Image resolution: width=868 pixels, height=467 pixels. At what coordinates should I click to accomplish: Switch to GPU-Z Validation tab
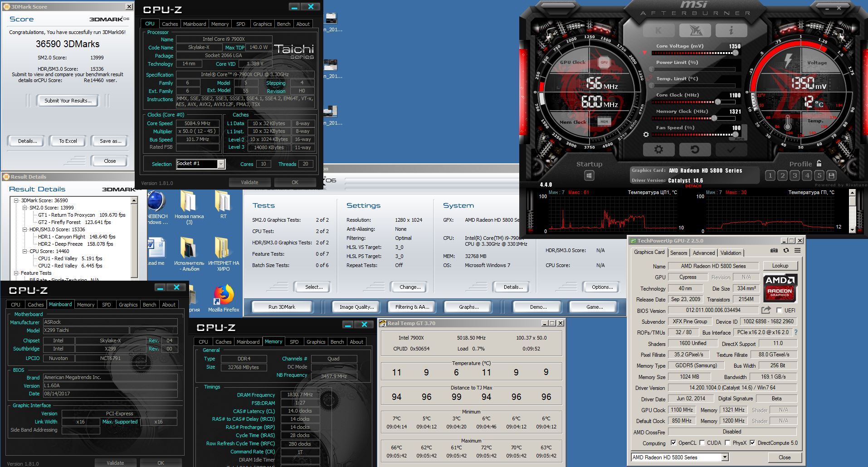[x=731, y=253]
